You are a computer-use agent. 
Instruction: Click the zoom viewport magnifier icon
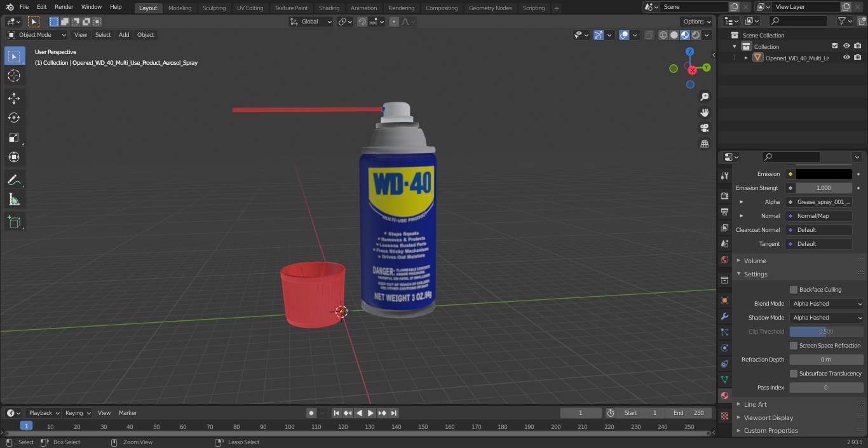[x=704, y=97]
